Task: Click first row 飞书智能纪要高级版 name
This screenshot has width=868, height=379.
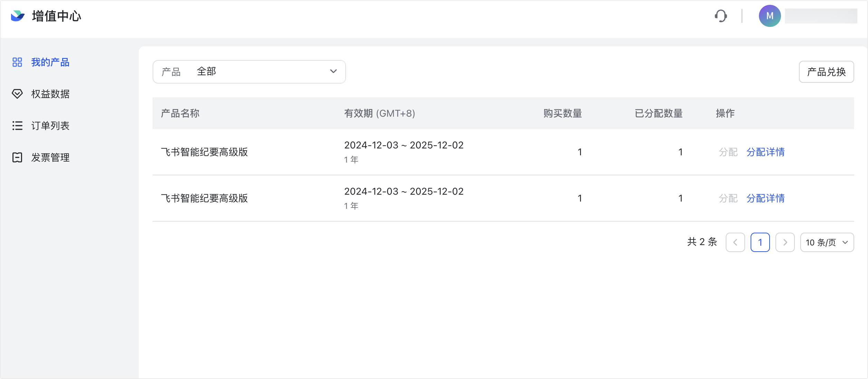Action: coord(204,152)
